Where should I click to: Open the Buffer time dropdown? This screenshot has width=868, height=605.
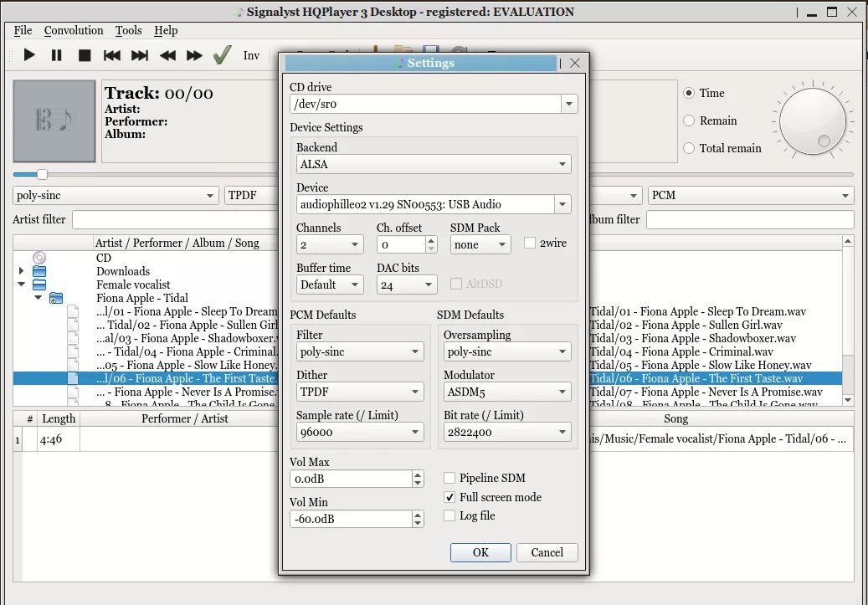click(x=330, y=285)
